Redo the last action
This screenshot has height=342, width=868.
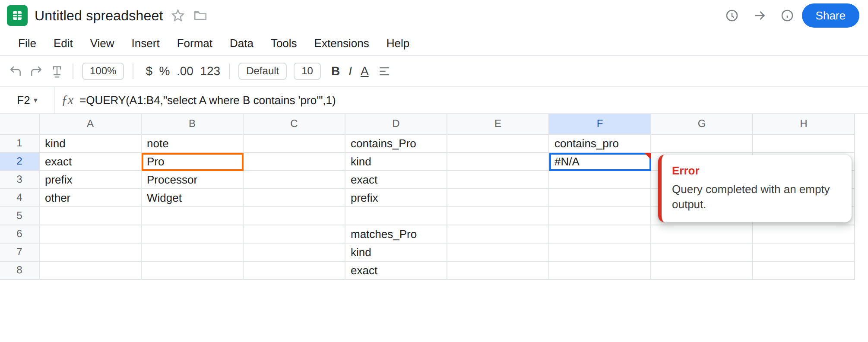[x=36, y=71]
